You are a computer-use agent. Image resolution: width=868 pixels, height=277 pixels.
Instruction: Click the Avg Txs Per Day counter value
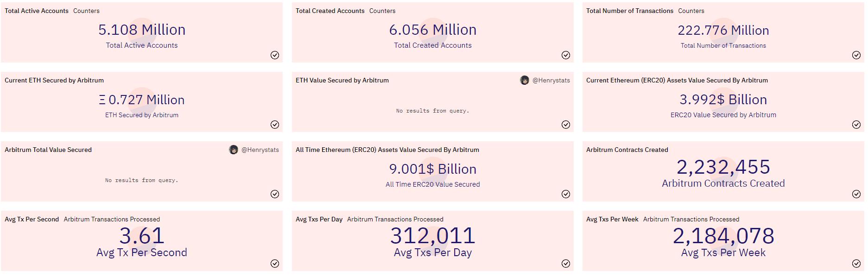click(432, 235)
